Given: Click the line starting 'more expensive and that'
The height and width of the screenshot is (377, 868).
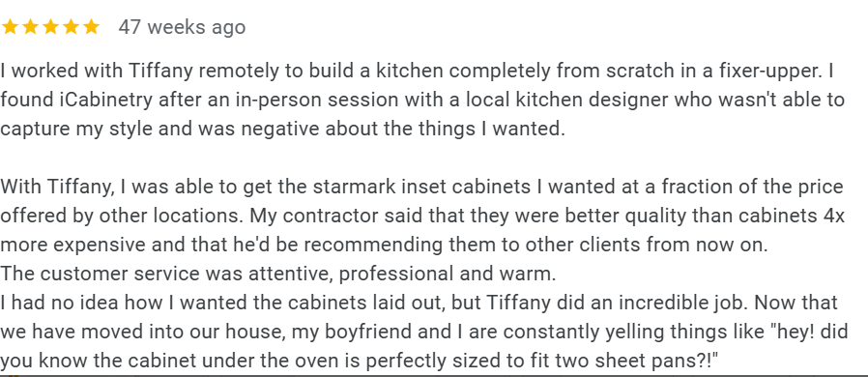Looking at the screenshot, I should [x=384, y=245].
